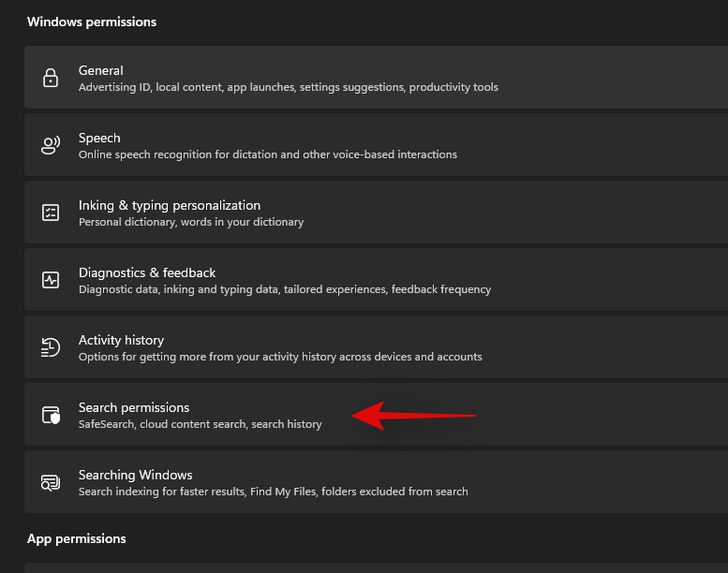Open Searching Windows settings
The height and width of the screenshot is (573, 728).
click(376, 482)
